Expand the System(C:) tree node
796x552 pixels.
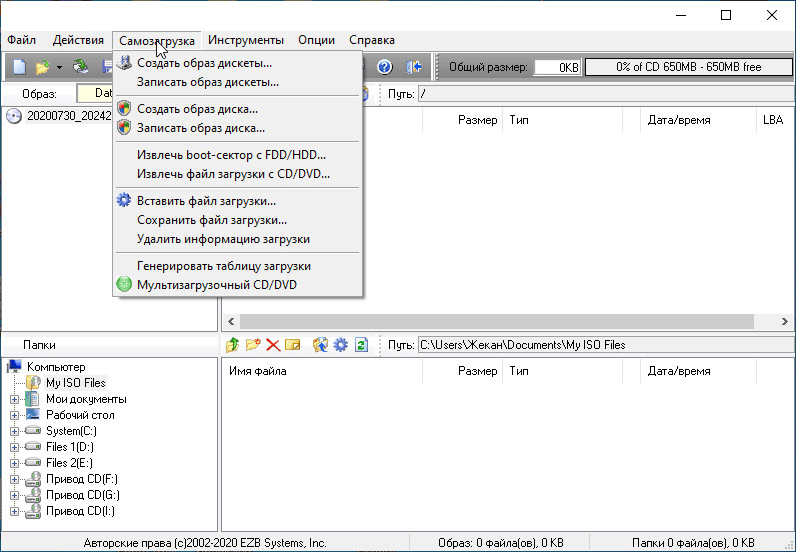click(x=15, y=431)
